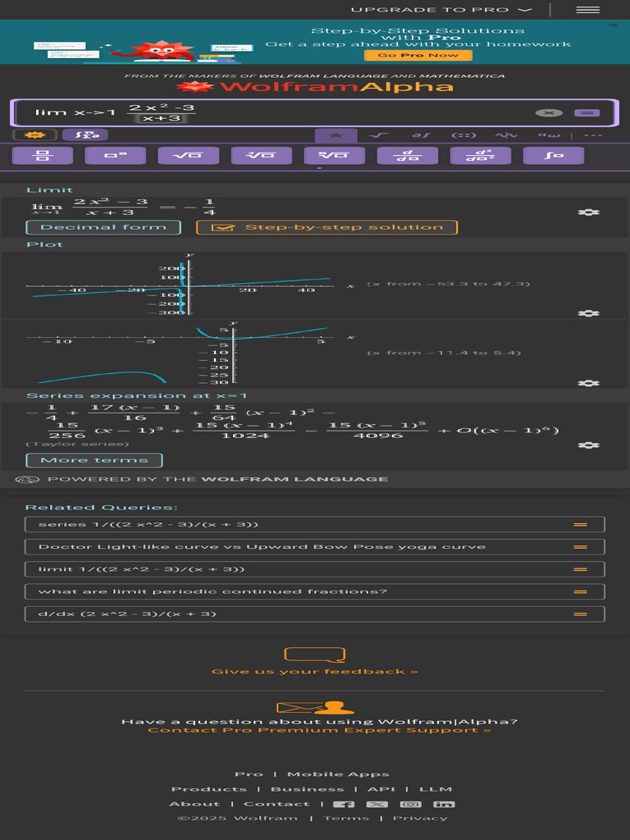Open the Products footer link

209,789
